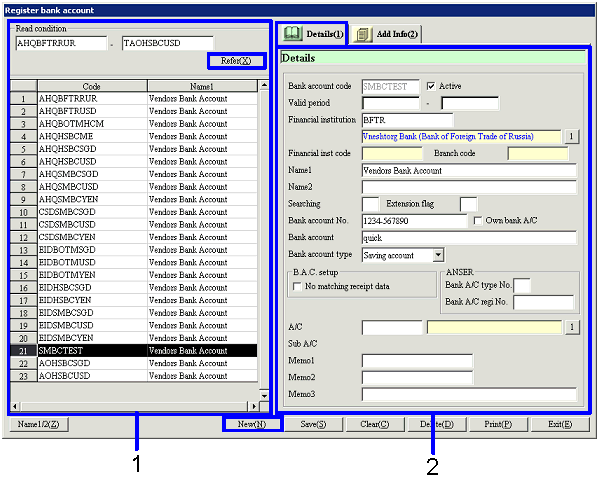Toggle the Active checkbox
Image resolution: width=600 pixels, height=485 pixels.
click(x=432, y=86)
